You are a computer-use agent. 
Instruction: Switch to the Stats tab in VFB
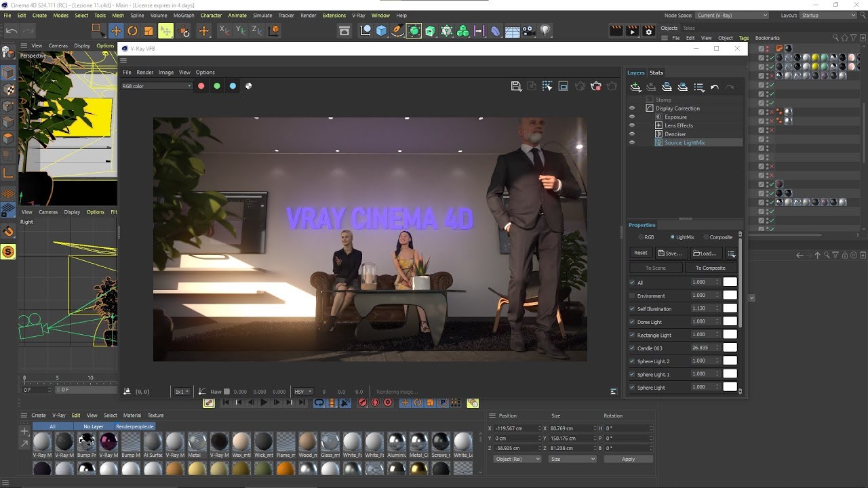click(x=656, y=73)
